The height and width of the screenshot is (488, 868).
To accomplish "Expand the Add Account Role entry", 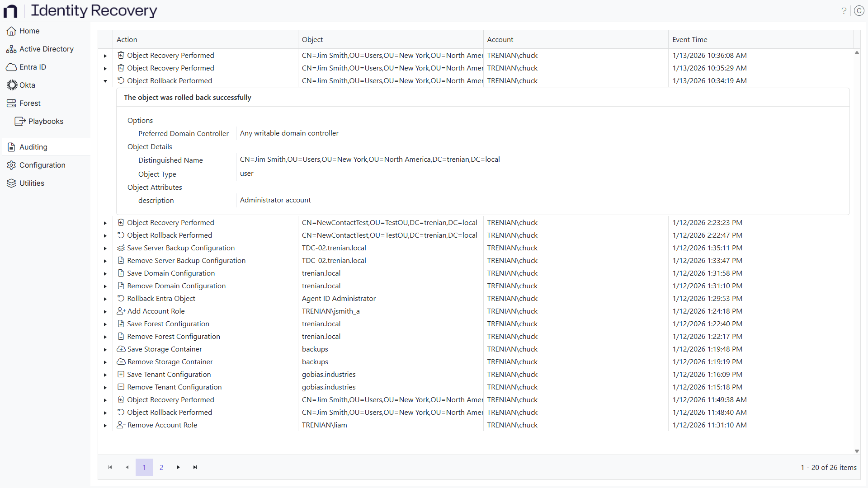I will [x=105, y=312].
